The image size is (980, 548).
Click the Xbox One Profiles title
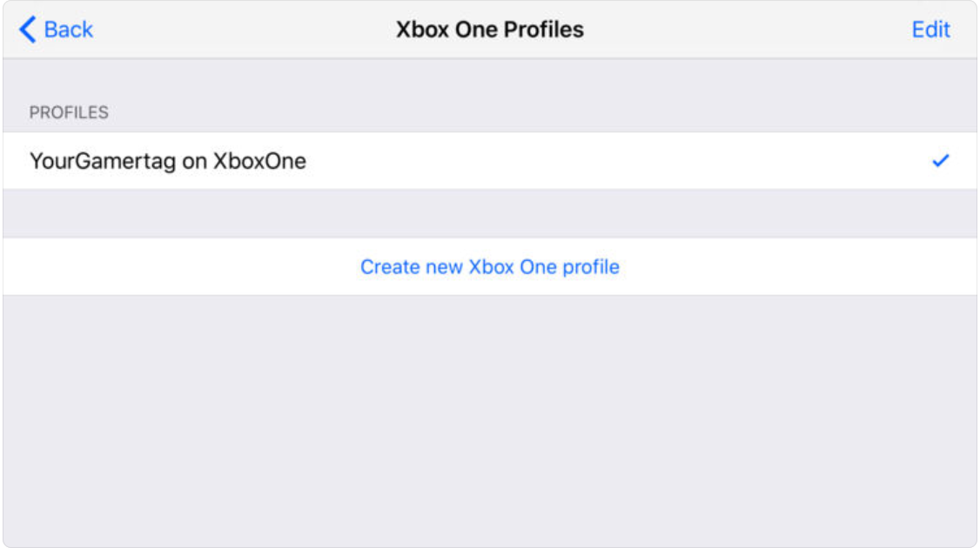pyautogui.click(x=490, y=30)
